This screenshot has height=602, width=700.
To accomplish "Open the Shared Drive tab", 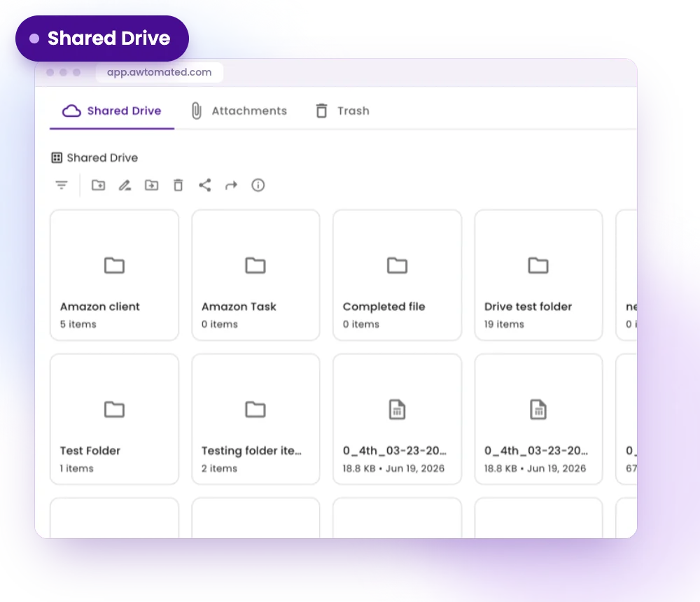I will tap(111, 111).
